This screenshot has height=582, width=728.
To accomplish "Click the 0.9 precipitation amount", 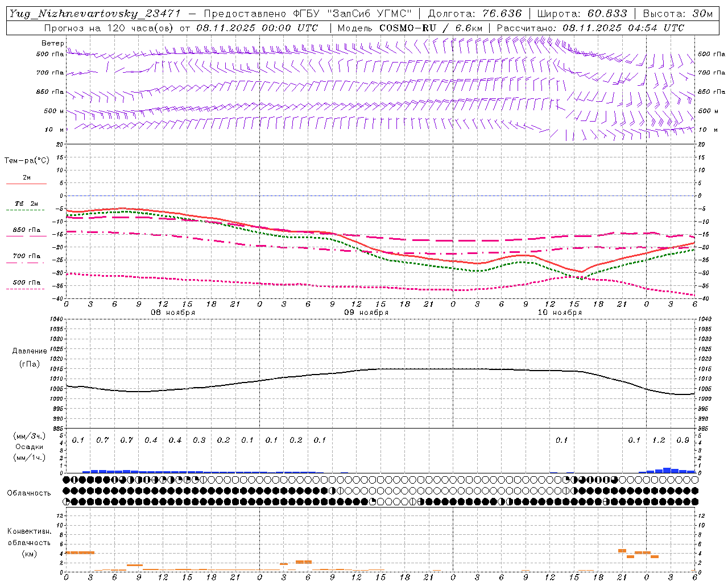I will point(683,440).
